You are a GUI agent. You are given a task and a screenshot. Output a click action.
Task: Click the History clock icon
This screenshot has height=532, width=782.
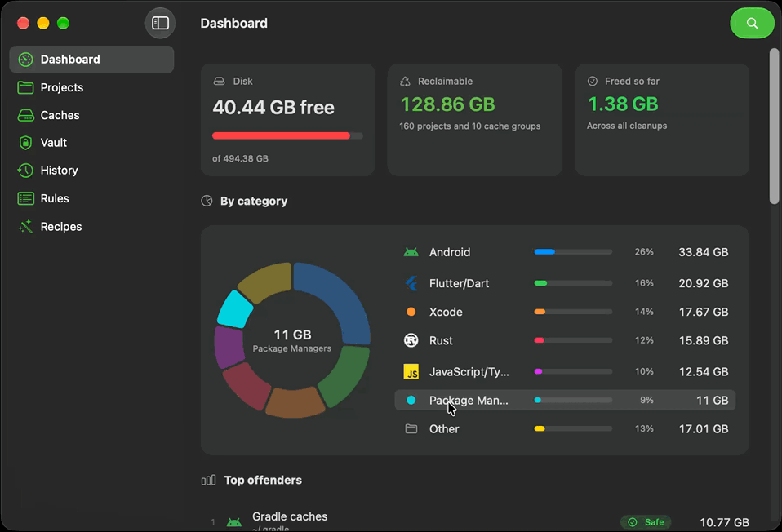25,171
